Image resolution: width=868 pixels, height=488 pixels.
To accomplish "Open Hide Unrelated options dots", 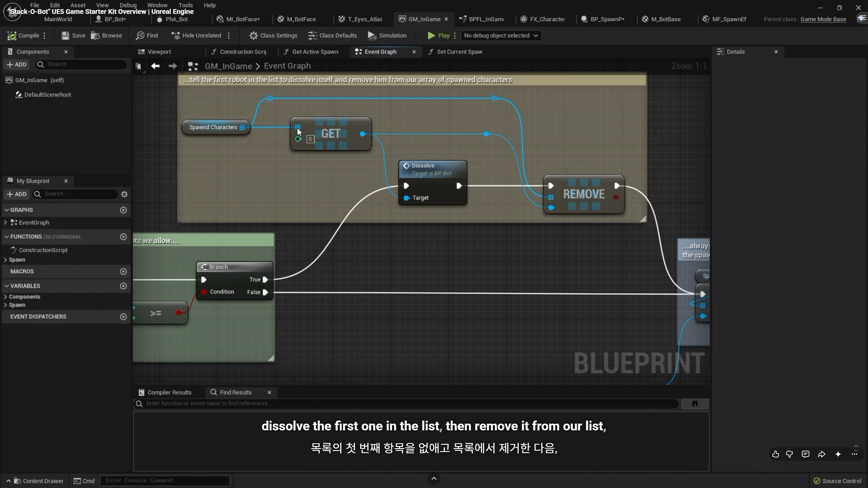I will 229,36.
